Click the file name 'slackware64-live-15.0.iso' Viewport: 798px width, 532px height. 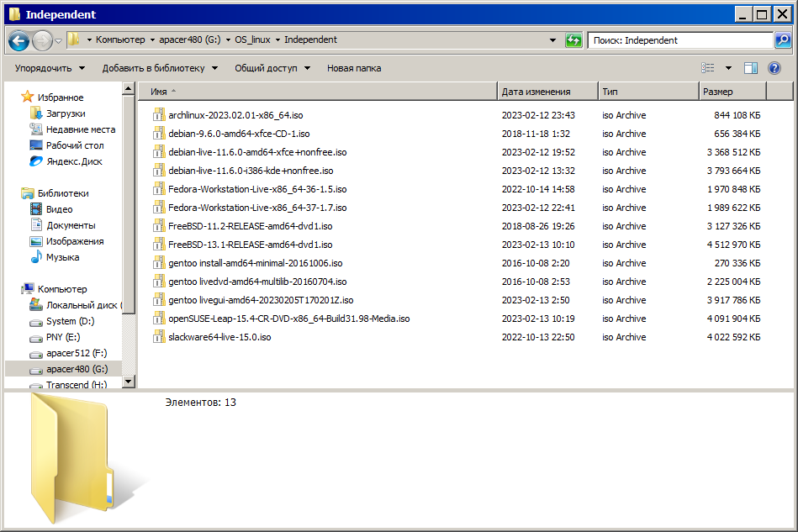219,337
